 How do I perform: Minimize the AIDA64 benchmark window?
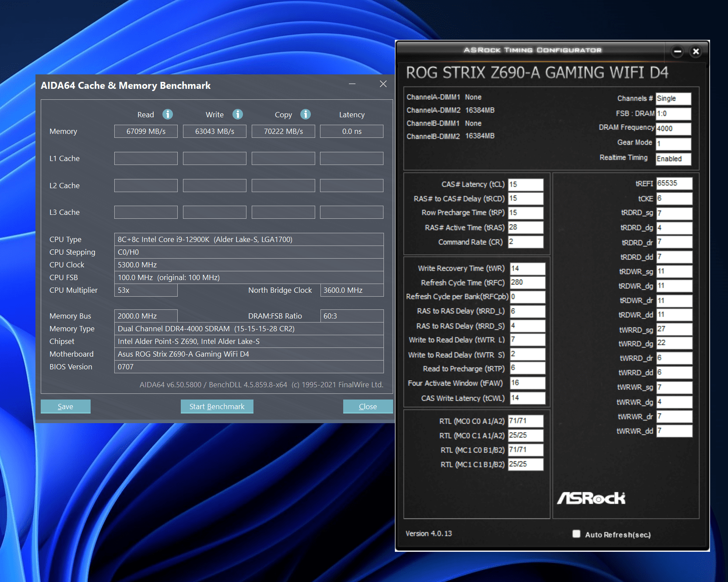click(x=352, y=84)
